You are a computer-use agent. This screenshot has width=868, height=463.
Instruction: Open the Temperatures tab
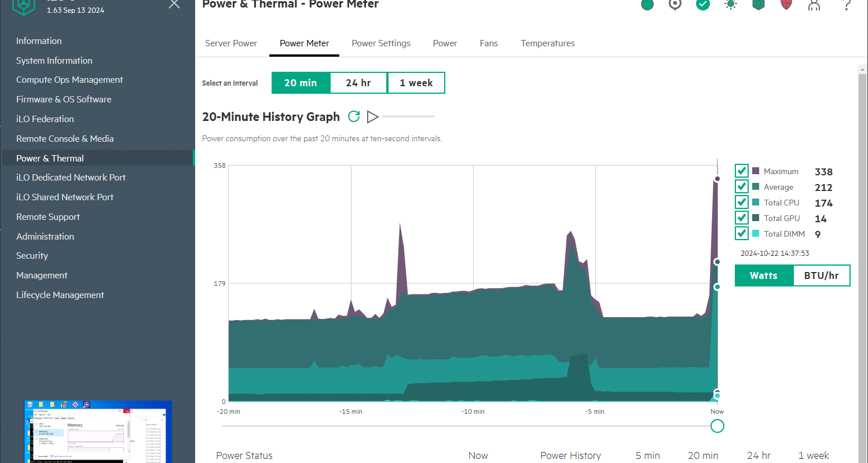[x=548, y=43]
